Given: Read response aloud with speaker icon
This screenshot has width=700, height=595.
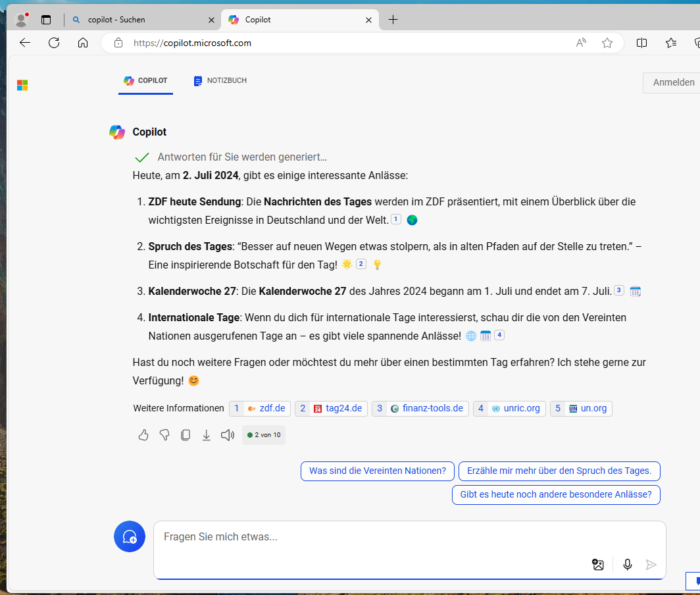Looking at the screenshot, I should tap(227, 434).
